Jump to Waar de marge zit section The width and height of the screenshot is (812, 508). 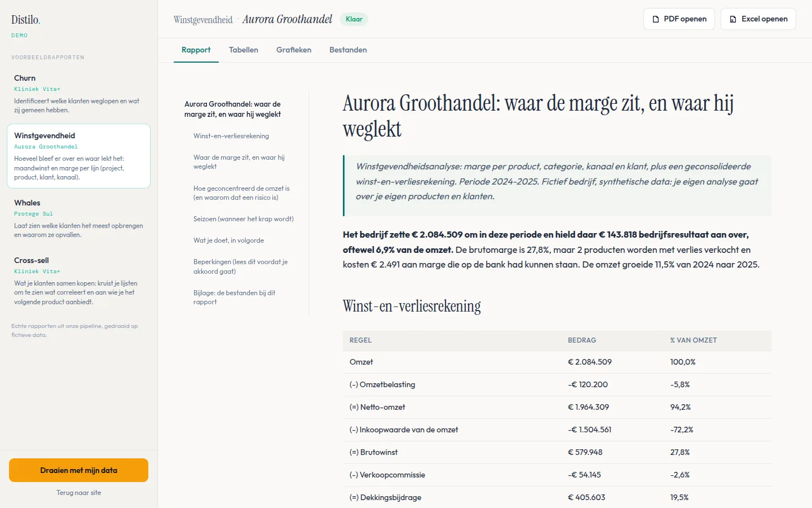(239, 162)
